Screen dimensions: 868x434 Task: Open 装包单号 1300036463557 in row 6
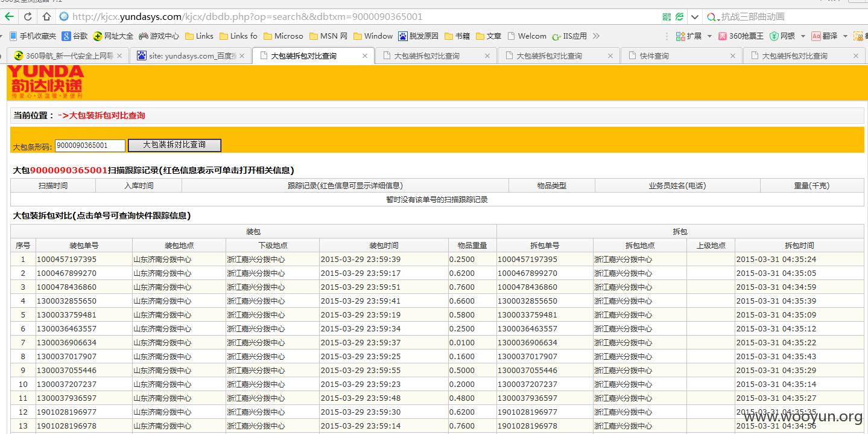(66, 329)
